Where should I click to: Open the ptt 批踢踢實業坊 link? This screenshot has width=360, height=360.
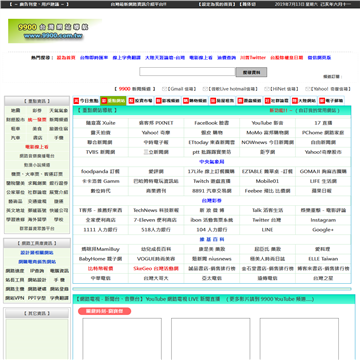[x=212, y=152]
